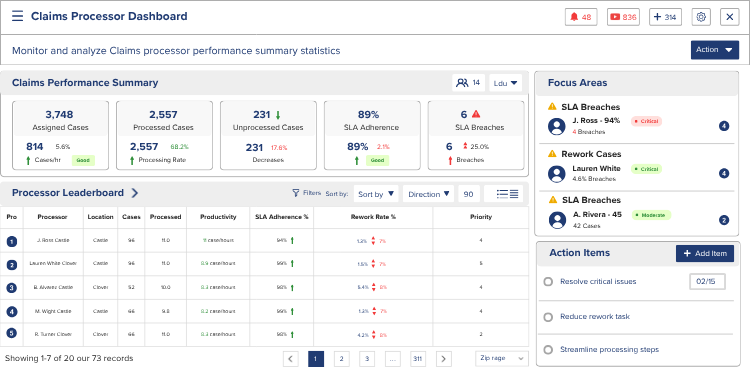Open the settings gear icon
This screenshot has height=370, width=750.
tap(701, 17)
